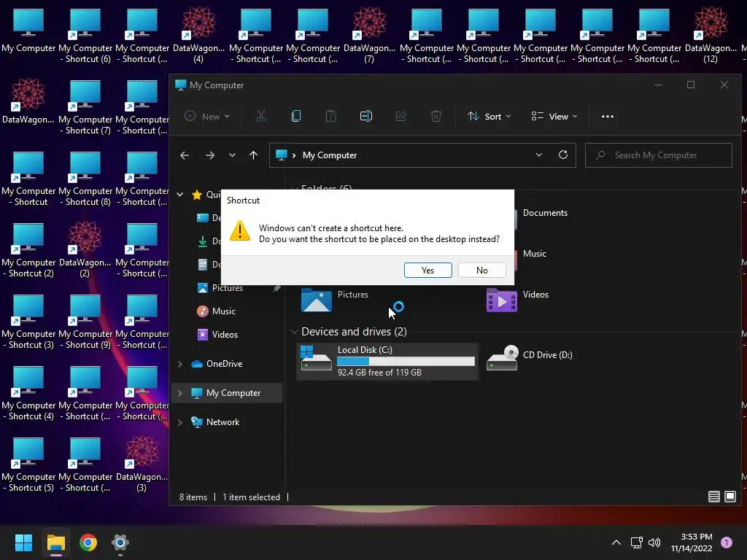This screenshot has height=560, width=747.
Task: Open the New dropdown menu
Action: [x=207, y=116]
